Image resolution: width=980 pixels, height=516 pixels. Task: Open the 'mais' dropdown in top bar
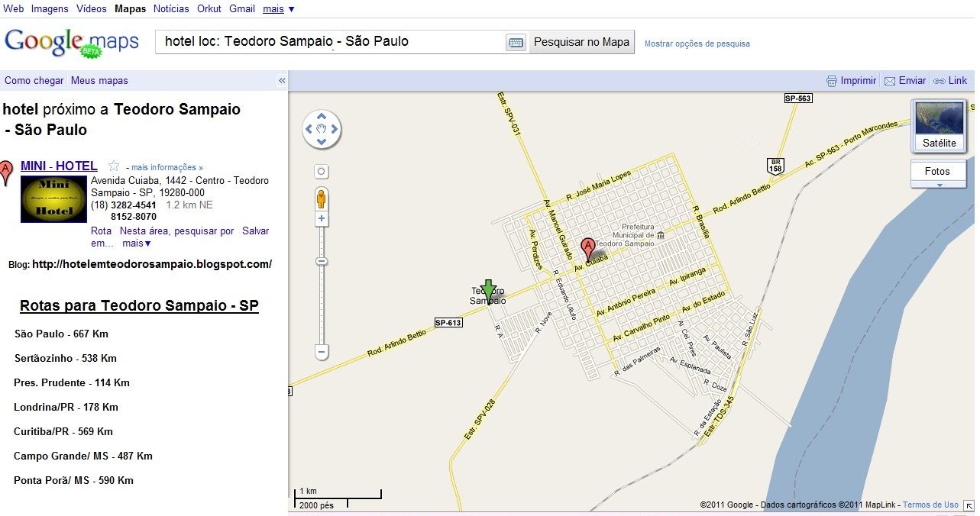(x=279, y=8)
